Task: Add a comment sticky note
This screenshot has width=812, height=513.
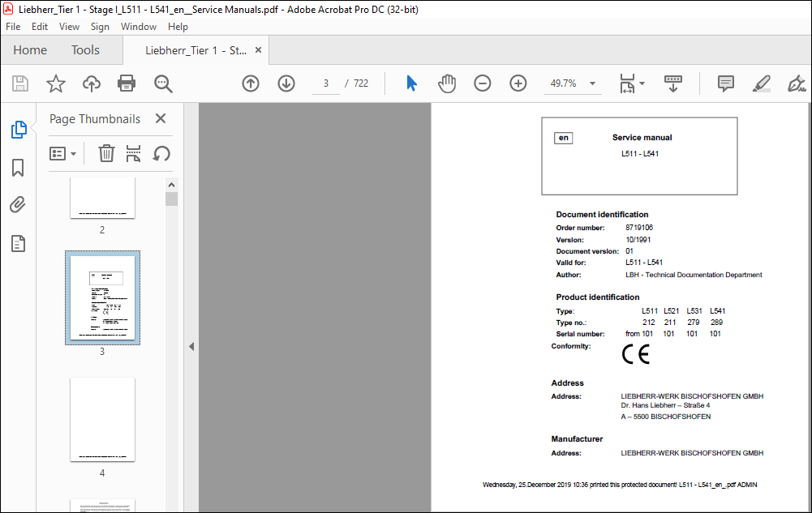Action: click(725, 83)
